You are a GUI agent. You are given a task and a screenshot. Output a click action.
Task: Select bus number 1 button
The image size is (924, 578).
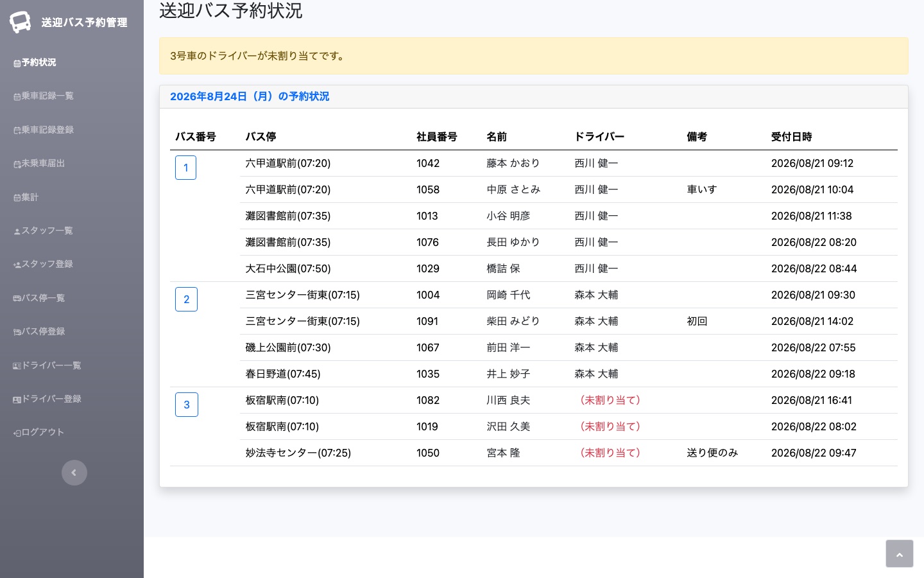point(185,168)
